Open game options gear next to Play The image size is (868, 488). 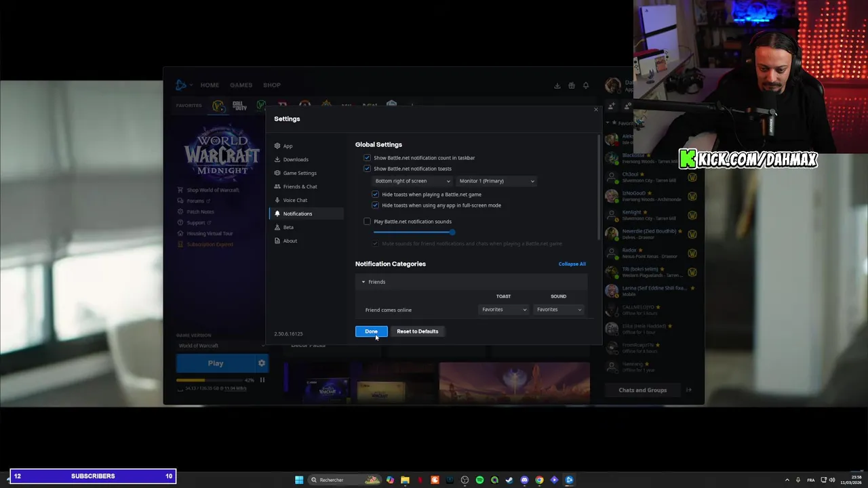point(262,363)
